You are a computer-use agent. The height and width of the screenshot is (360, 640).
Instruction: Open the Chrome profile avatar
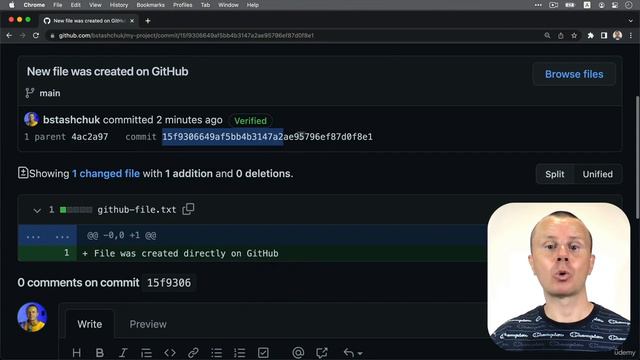[618, 36]
